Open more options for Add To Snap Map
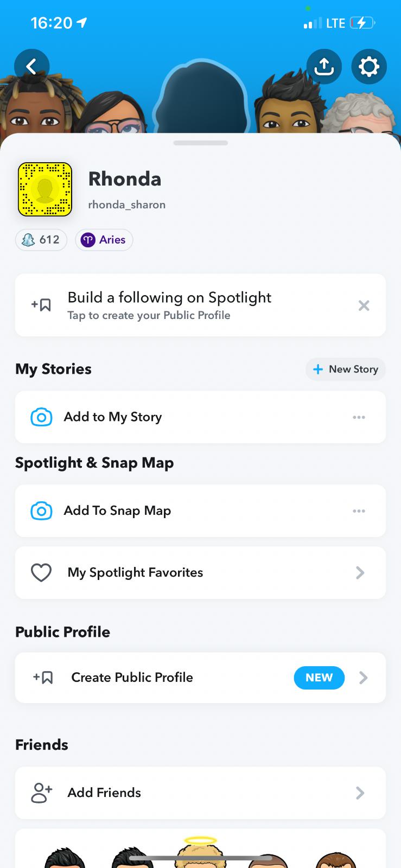This screenshot has width=401, height=868. click(x=359, y=511)
